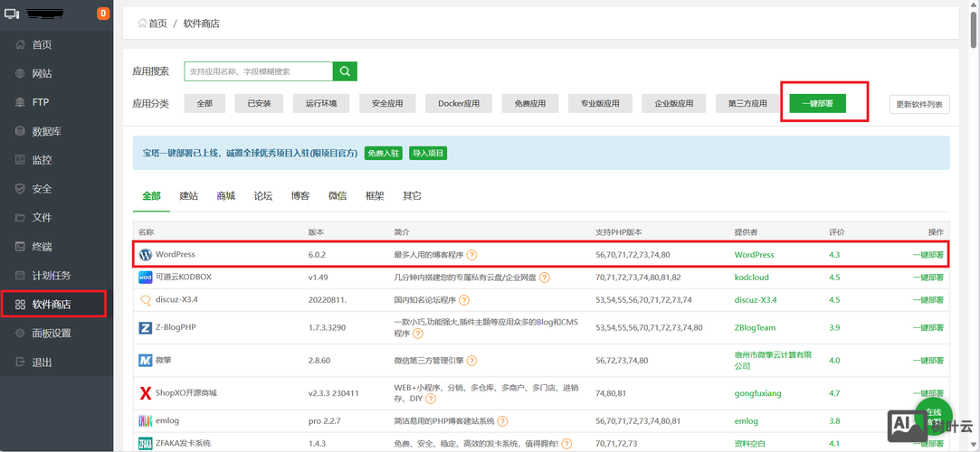This screenshot has width=980, height=452.
Task: Click the emlog logo icon
Action: [146, 421]
